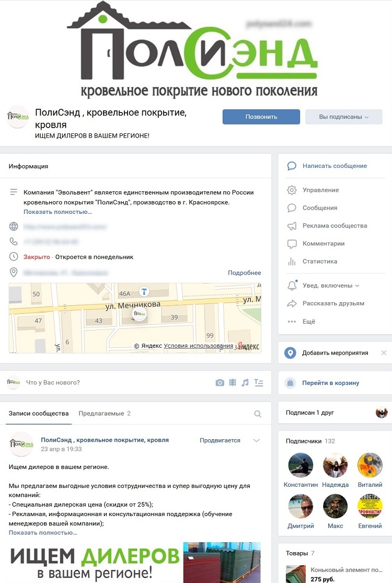Expand the Увед. включены dropdown chevron
Screen dimensions: 392x583
(x=357, y=285)
